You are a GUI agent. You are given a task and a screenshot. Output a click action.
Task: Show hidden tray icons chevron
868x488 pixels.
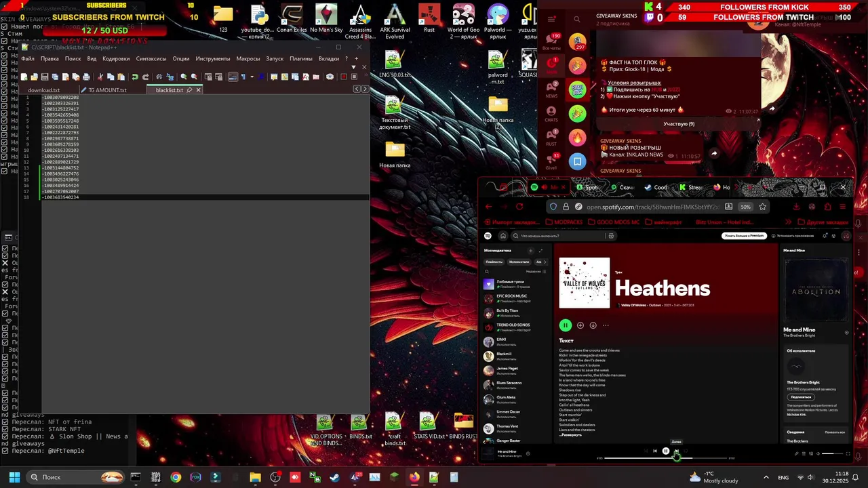pyautogui.click(x=766, y=477)
